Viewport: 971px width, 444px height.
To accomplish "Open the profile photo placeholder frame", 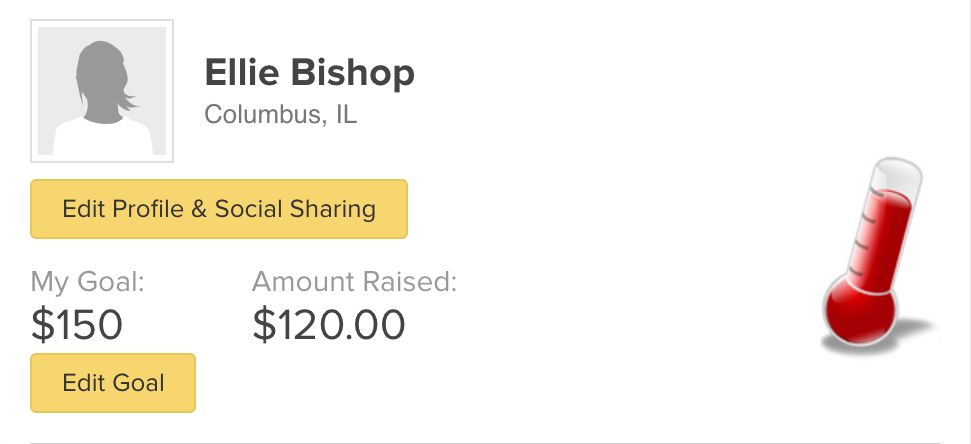I will [102, 91].
